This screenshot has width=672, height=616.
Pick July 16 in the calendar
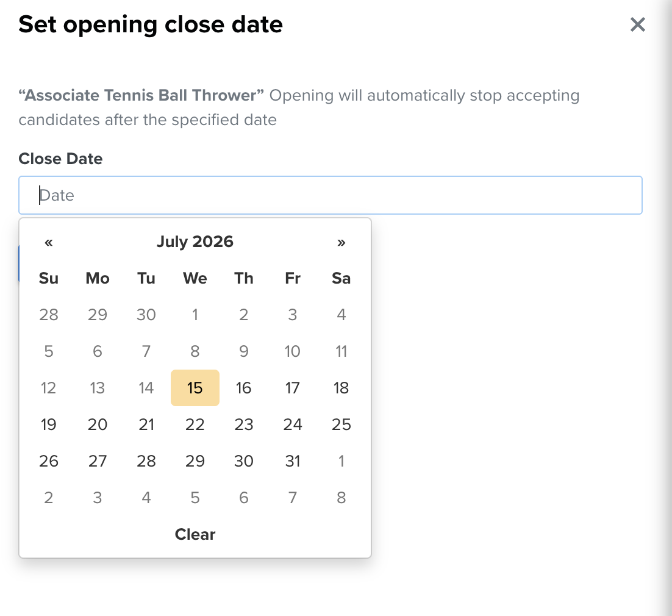tap(243, 388)
